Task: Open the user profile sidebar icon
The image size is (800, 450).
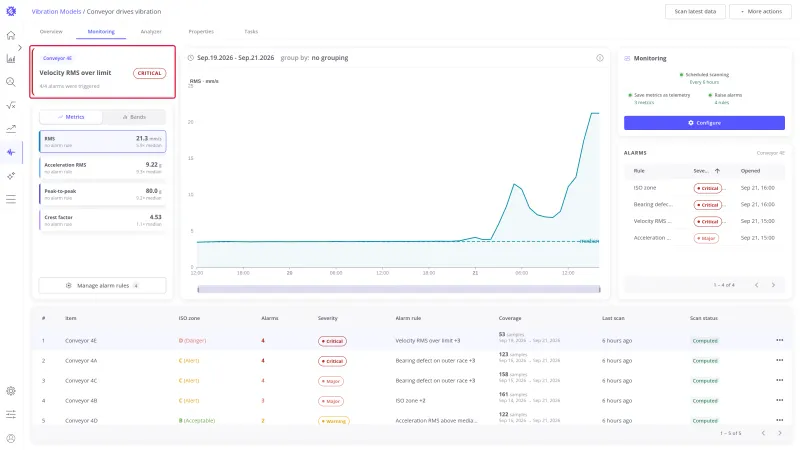Action: click(11, 438)
